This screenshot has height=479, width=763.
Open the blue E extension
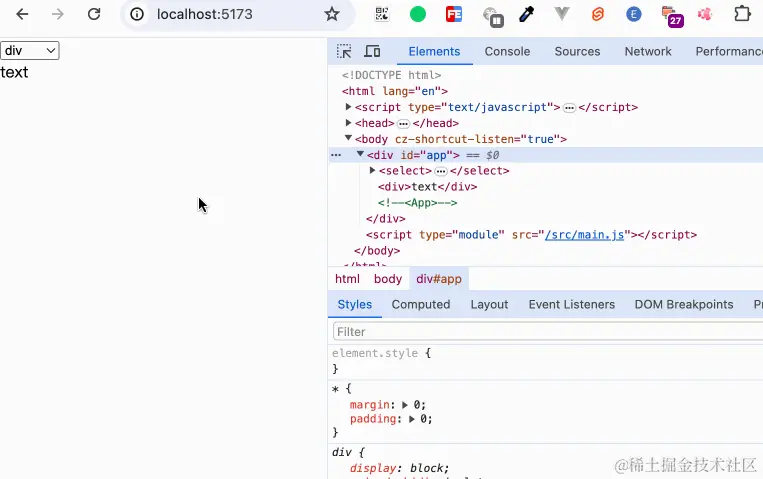point(634,14)
